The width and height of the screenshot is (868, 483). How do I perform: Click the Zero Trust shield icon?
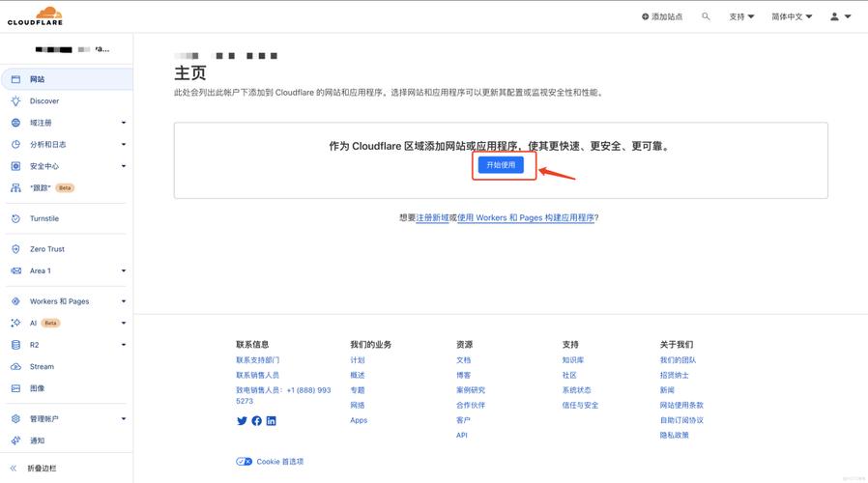[16, 249]
